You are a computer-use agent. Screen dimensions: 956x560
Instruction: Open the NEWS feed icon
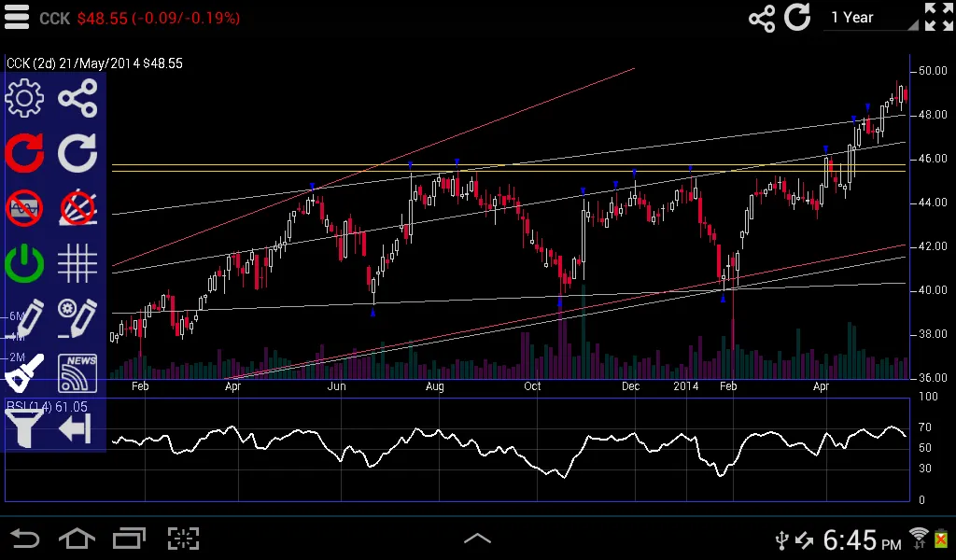pyautogui.click(x=77, y=372)
